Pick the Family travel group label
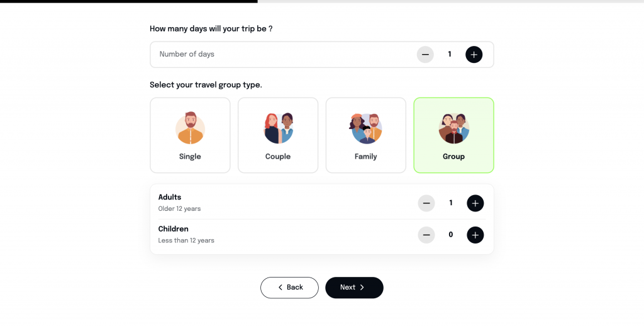The height and width of the screenshot is (326, 644). pyautogui.click(x=366, y=157)
